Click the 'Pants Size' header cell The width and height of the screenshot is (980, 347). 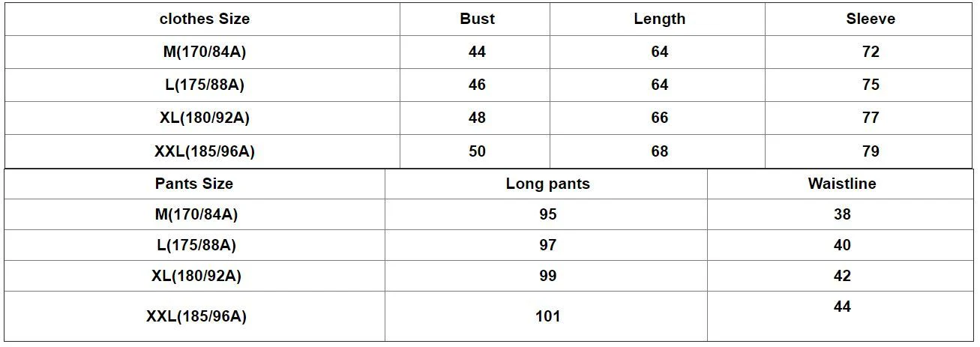(x=193, y=184)
